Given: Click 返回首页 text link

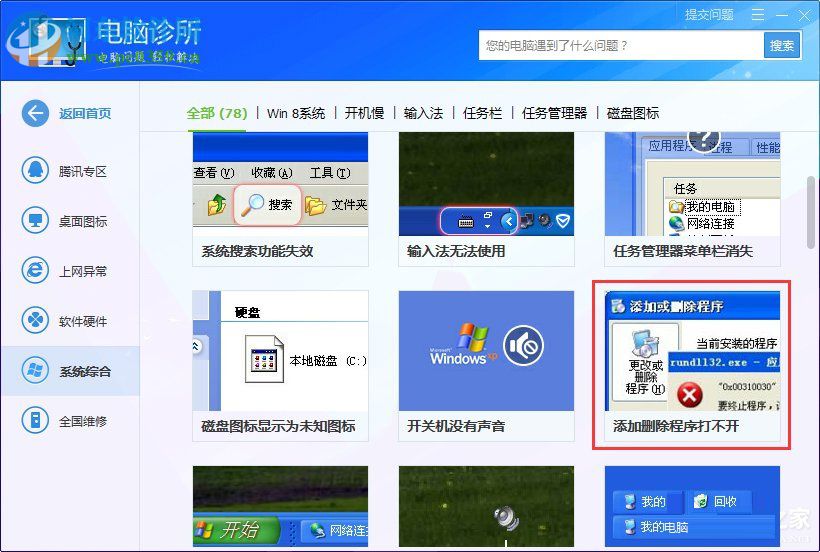Looking at the screenshot, I should point(85,113).
